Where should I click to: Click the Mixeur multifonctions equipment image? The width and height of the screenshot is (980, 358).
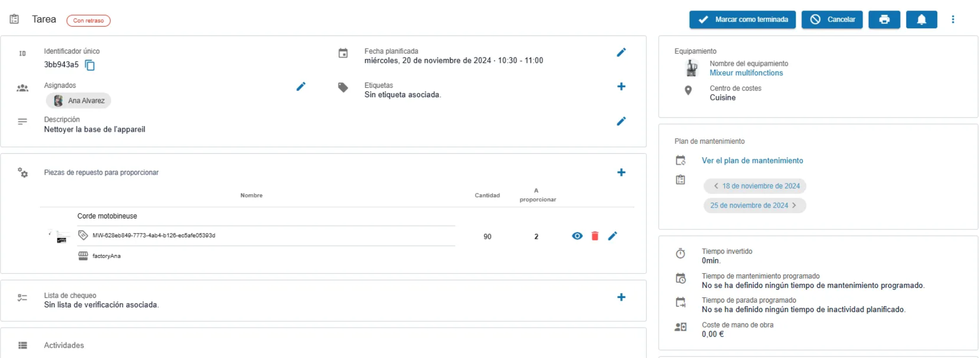click(691, 68)
